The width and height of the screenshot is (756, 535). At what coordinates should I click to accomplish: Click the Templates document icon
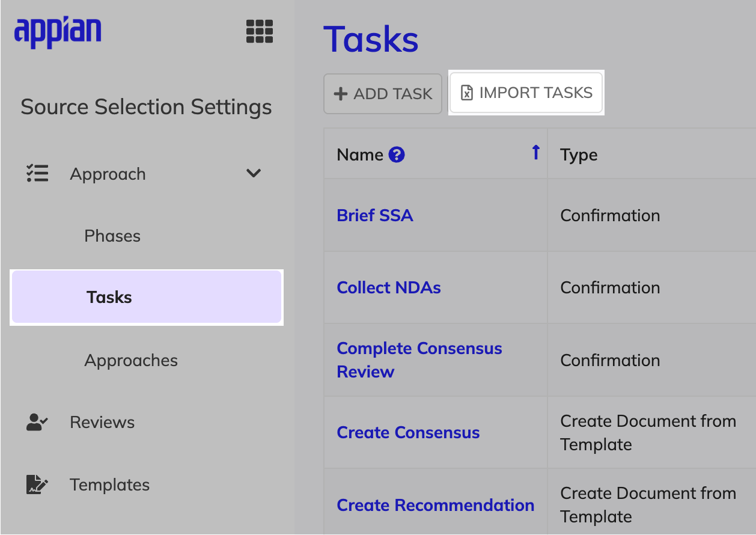click(x=37, y=485)
